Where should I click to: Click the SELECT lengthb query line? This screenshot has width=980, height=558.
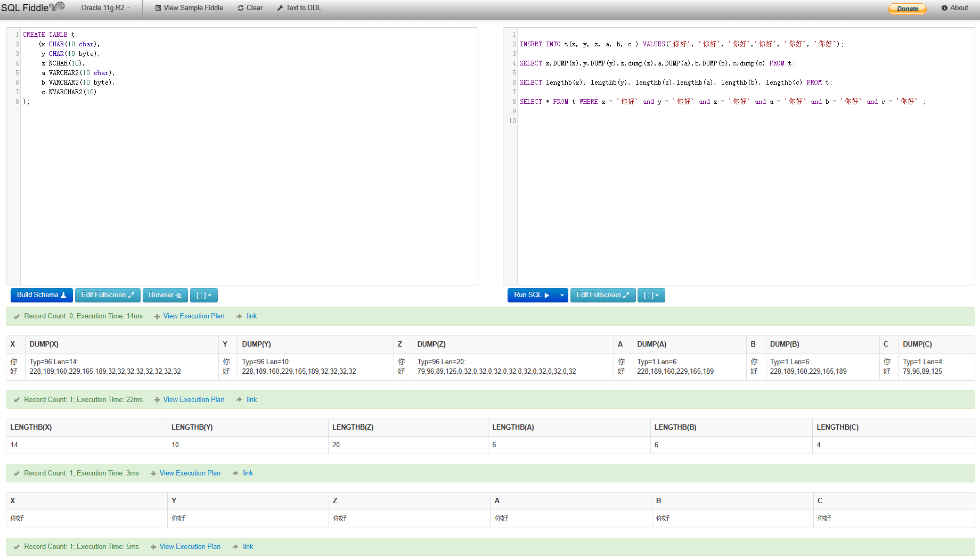click(x=676, y=83)
